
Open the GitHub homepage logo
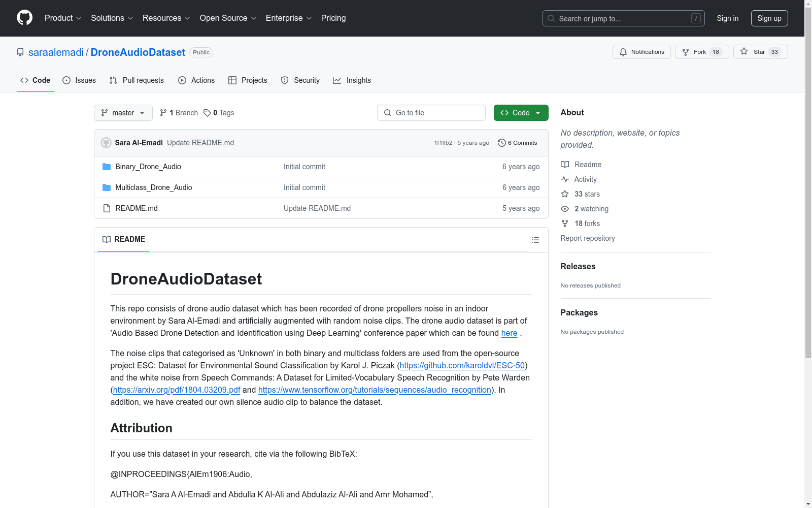tap(24, 18)
